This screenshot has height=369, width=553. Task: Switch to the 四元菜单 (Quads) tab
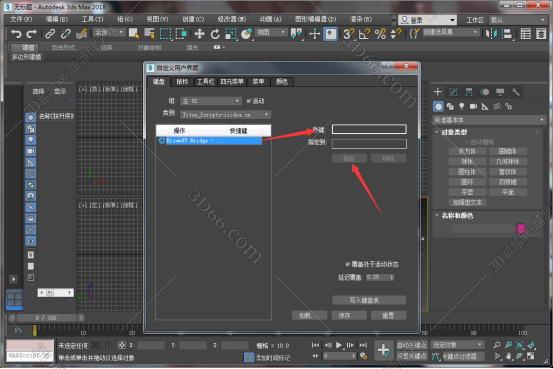point(232,81)
